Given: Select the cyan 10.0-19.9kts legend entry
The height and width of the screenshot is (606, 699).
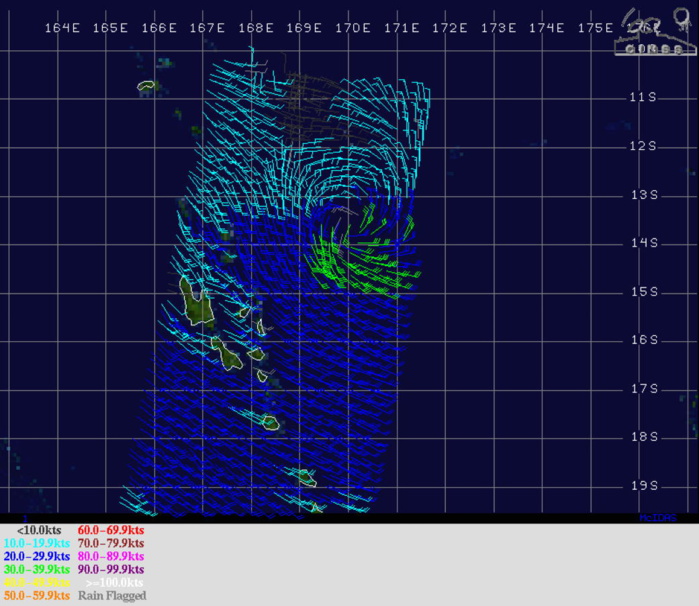Looking at the screenshot, I should pyautogui.click(x=36, y=541).
